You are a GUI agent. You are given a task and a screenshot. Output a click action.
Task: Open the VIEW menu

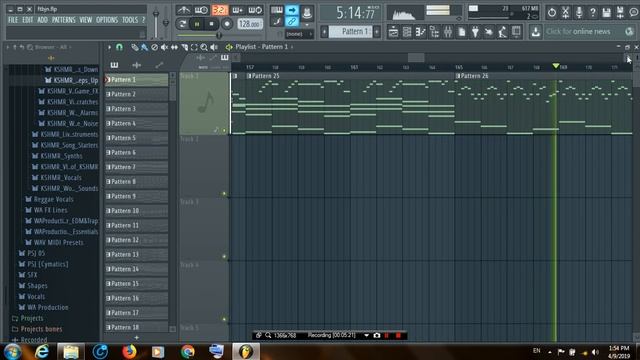click(86, 20)
